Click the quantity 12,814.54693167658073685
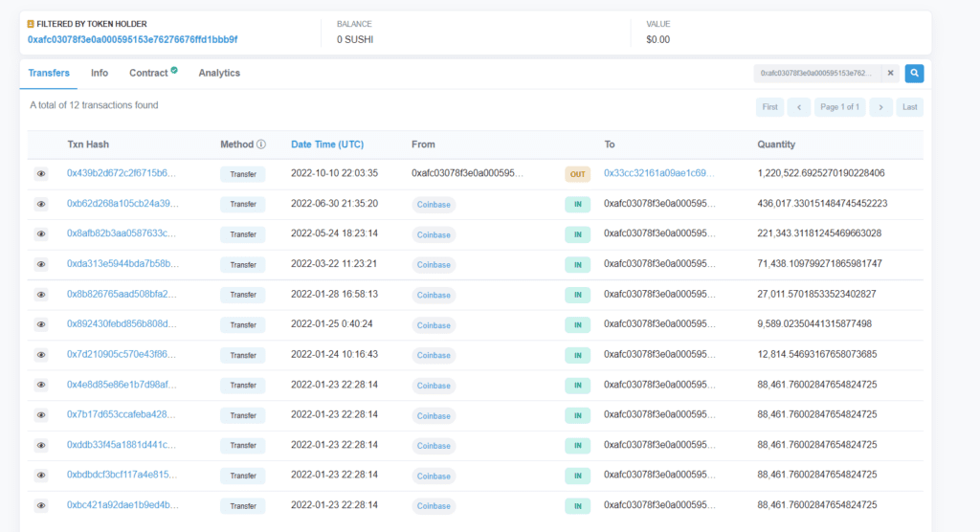The height and width of the screenshot is (532, 980). pos(817,354)
